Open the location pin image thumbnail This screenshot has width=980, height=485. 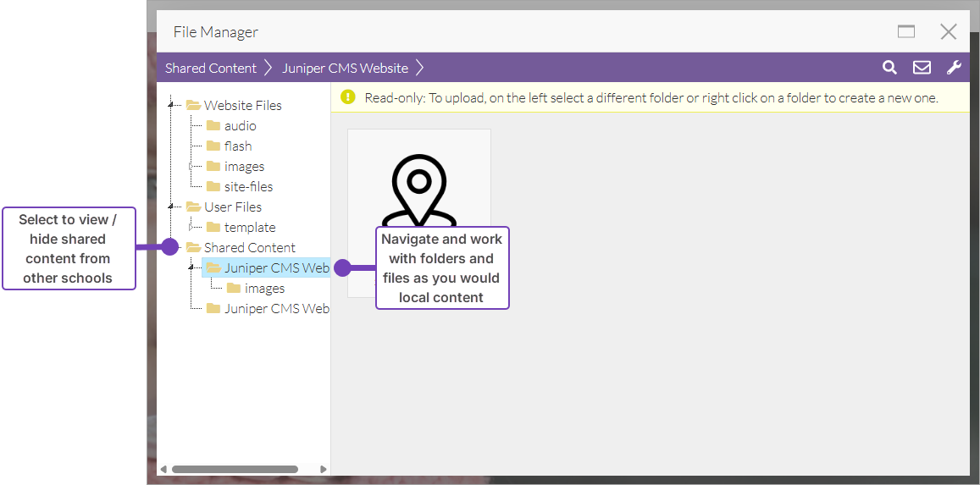(x=418, y=186)
